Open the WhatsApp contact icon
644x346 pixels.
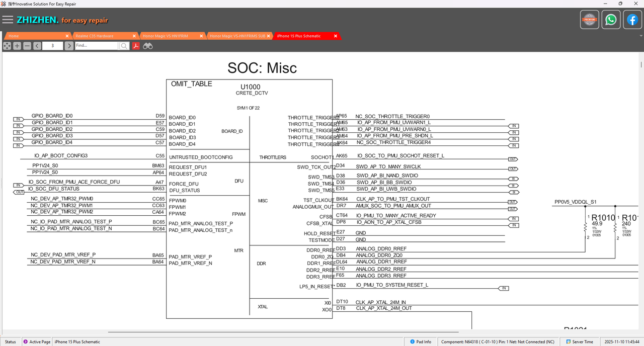611,20
